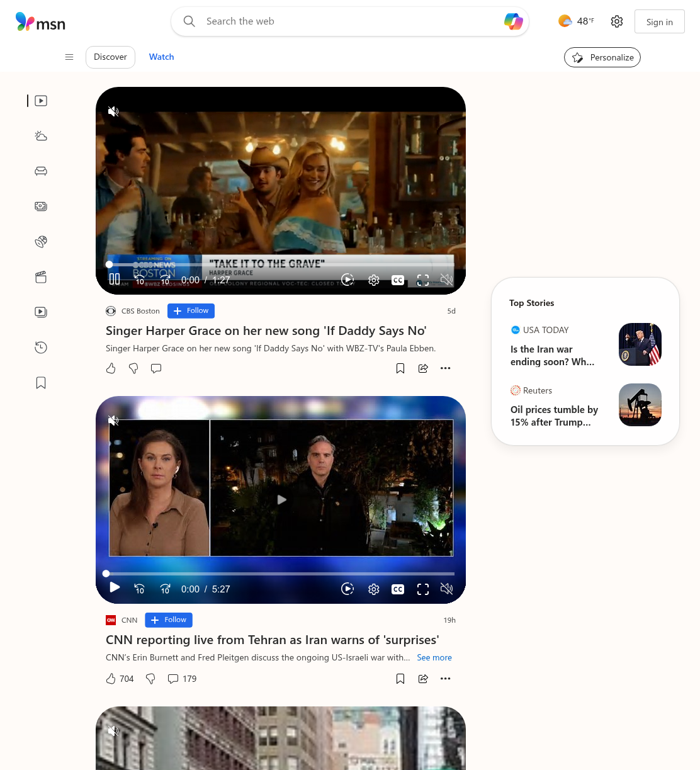This screenshot has width=700, height=770.
Task: Open the hamburger navigation menu
Action: (x=69, y=57)
